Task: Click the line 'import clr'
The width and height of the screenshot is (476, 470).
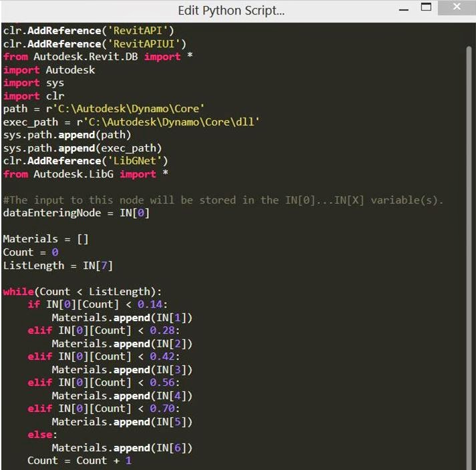Action: pyautogui.click(x=33, y=96)
